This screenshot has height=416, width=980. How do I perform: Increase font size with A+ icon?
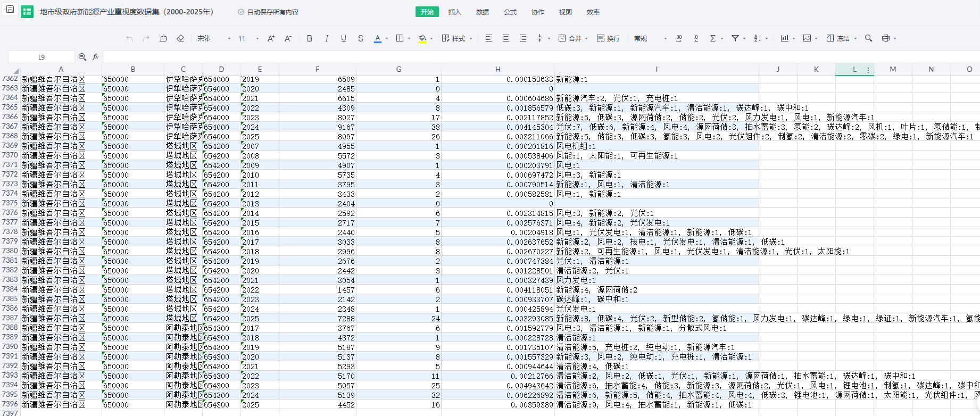pyautogui.click(x=271, y=38)
